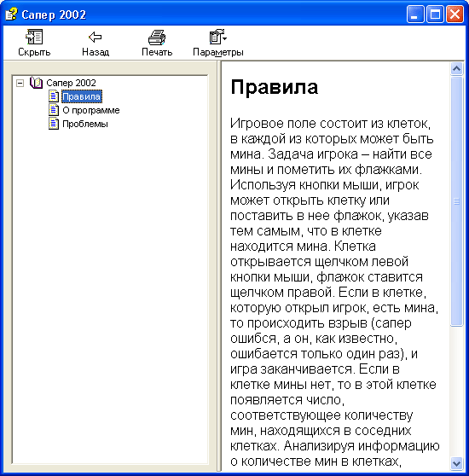
Task: Collapse the Сапер 2002 tree node
Action: [20, 83]
